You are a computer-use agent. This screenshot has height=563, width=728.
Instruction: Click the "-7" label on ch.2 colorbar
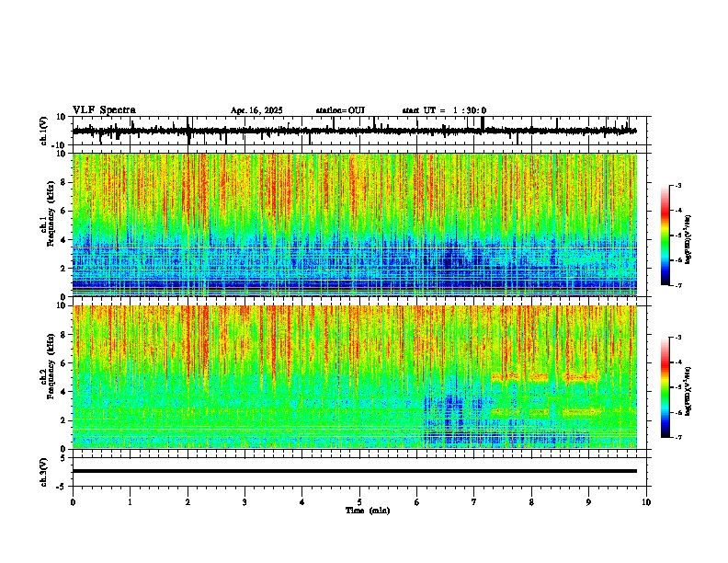tap(677, 437)
